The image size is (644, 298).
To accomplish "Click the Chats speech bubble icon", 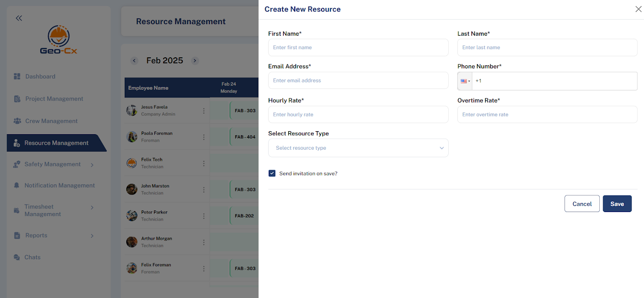I will pos(17,257).
